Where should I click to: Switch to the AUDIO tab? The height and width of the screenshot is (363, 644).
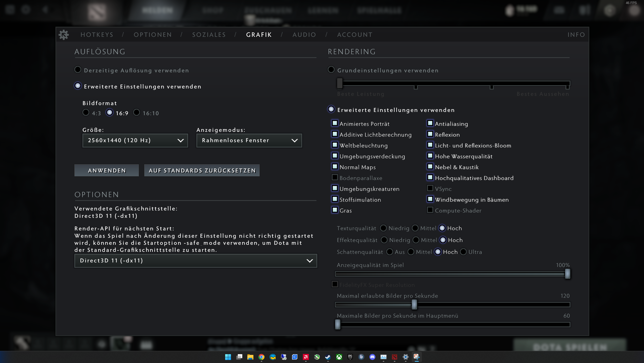pos(304,35)
